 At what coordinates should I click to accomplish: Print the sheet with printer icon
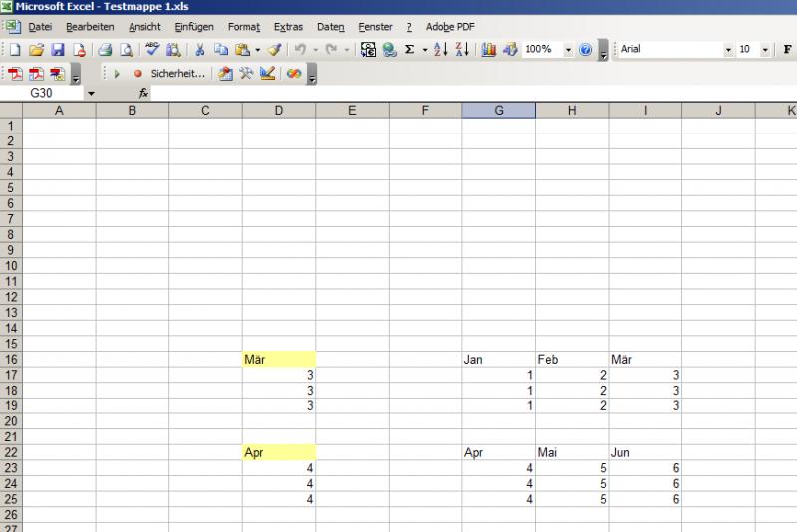[105, 49]
